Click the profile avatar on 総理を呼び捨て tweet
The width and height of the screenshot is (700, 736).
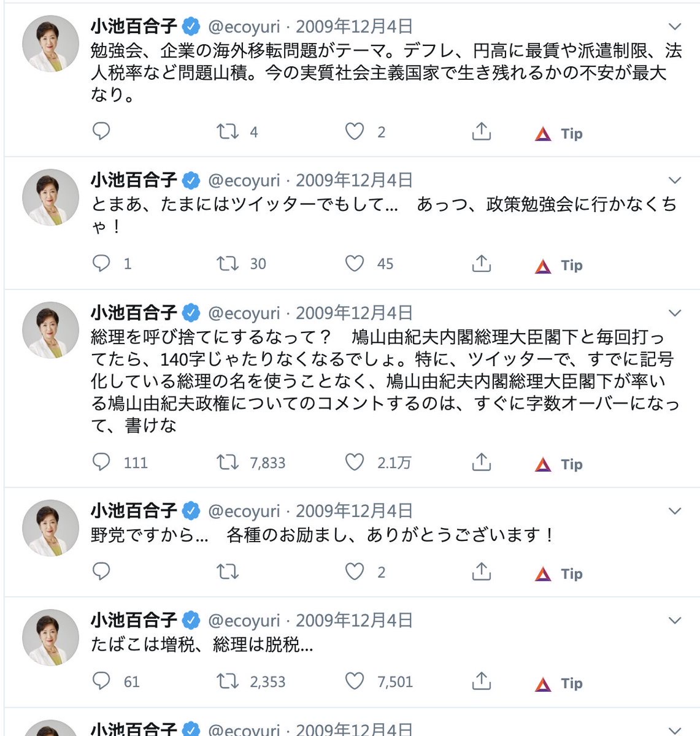point(50,330)
